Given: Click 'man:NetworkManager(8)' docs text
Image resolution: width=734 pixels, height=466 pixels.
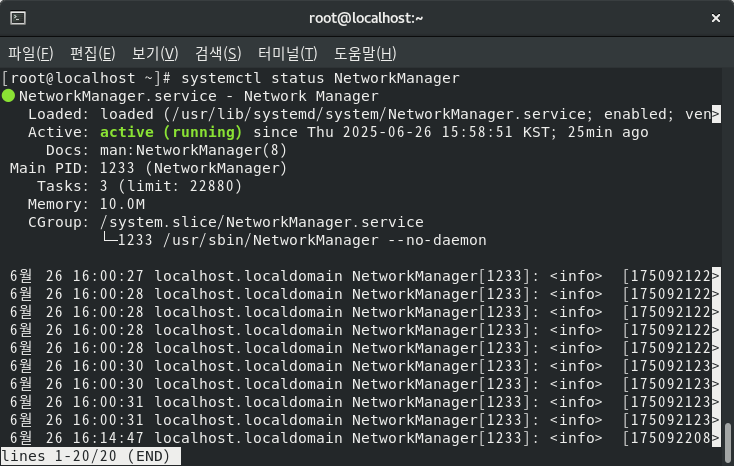Looking at the screenshot, I should 193,150.
